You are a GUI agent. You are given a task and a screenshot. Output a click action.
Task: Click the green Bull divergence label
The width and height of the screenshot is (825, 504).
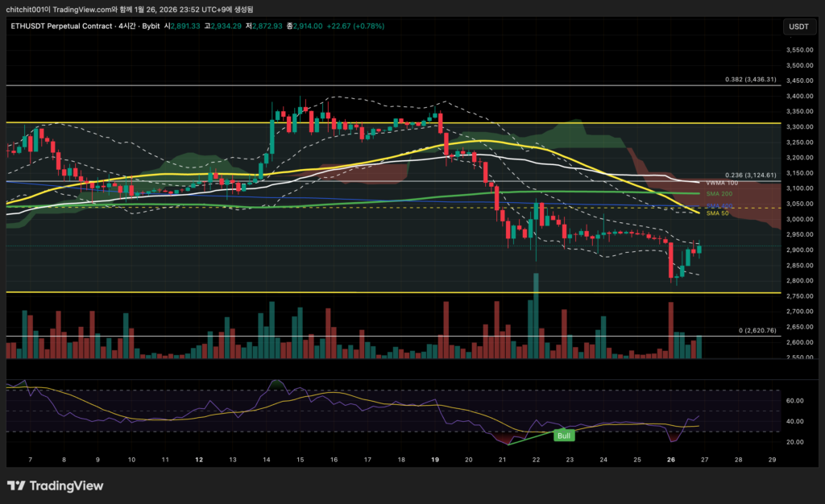(564, 436)
